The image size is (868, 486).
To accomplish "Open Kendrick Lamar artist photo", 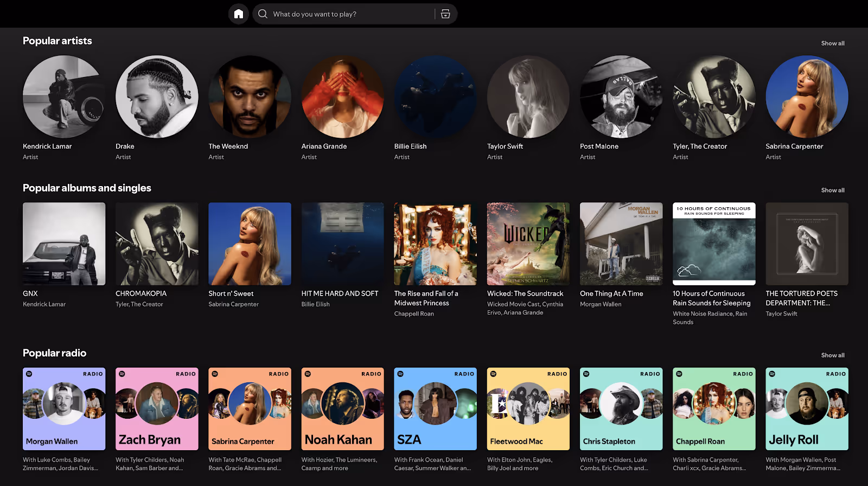I will [64, 97].
